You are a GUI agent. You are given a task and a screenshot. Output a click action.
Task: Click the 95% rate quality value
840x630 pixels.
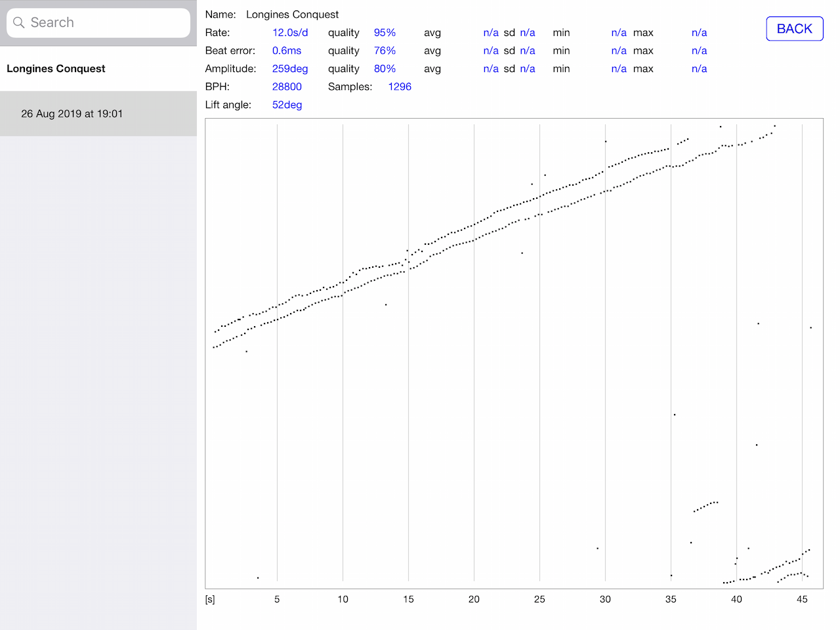[385, 33]
